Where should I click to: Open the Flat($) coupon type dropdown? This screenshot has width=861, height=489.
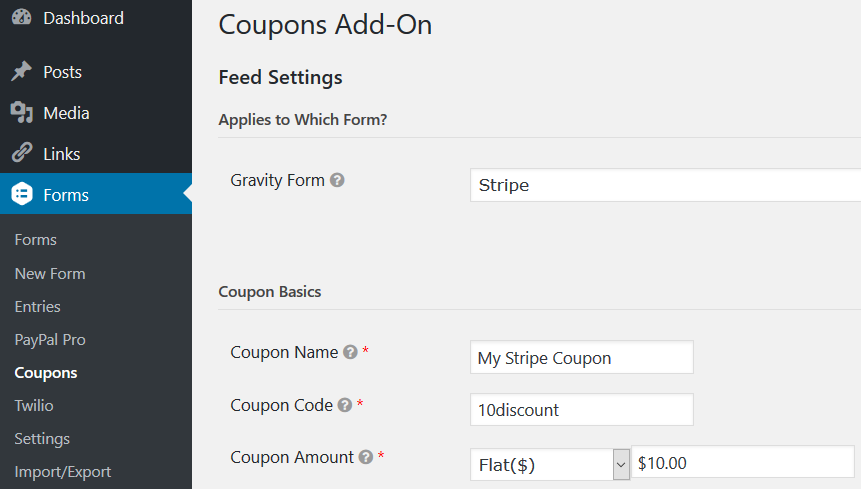[x=550, y=464]
